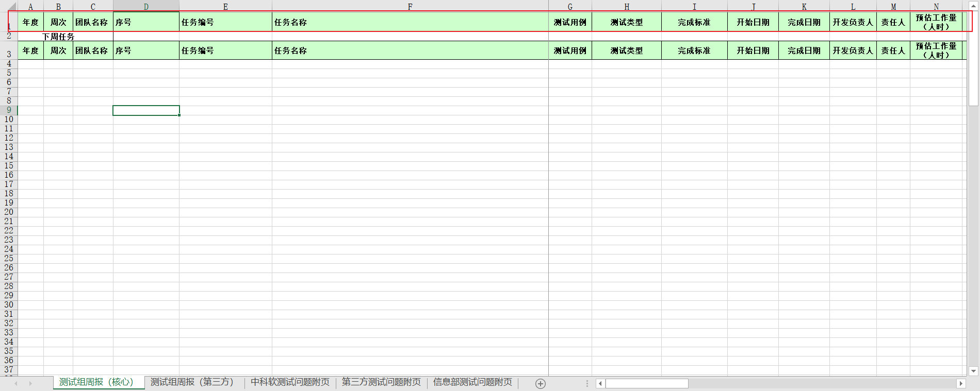The height and width of the screenshot is (391, 980).
Task: Click the horizontal scrollbar left arrow
Action: click(x=600, y=383)
